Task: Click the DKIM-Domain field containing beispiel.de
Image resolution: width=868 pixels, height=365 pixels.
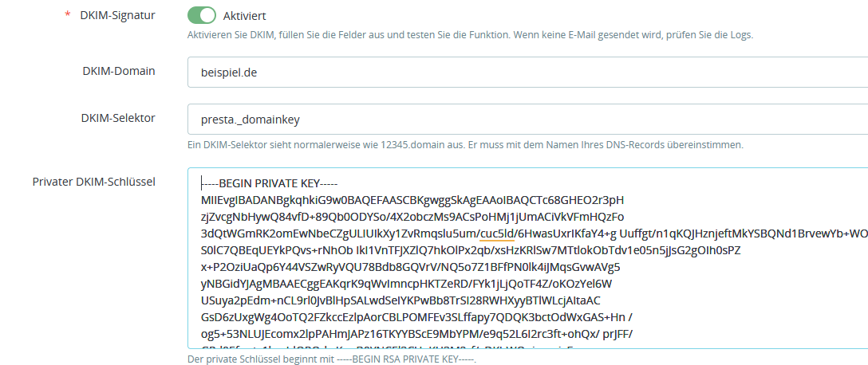Action: [x=527, y=72]
